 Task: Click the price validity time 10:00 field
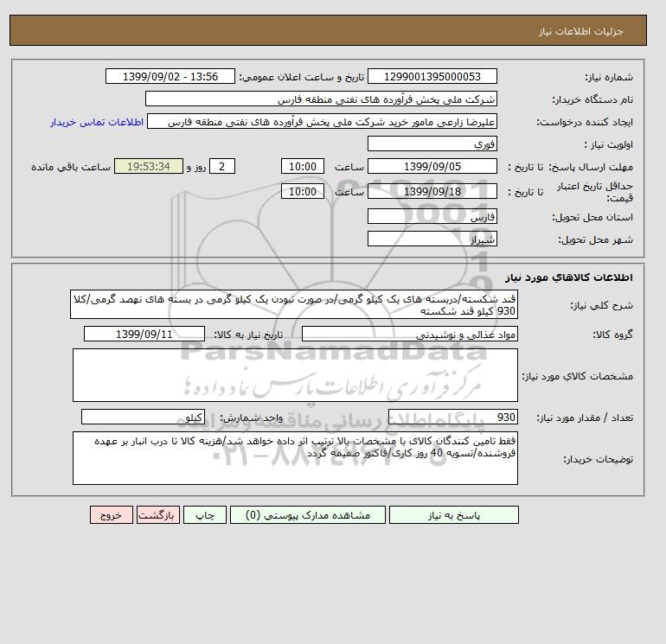(303, 191)
